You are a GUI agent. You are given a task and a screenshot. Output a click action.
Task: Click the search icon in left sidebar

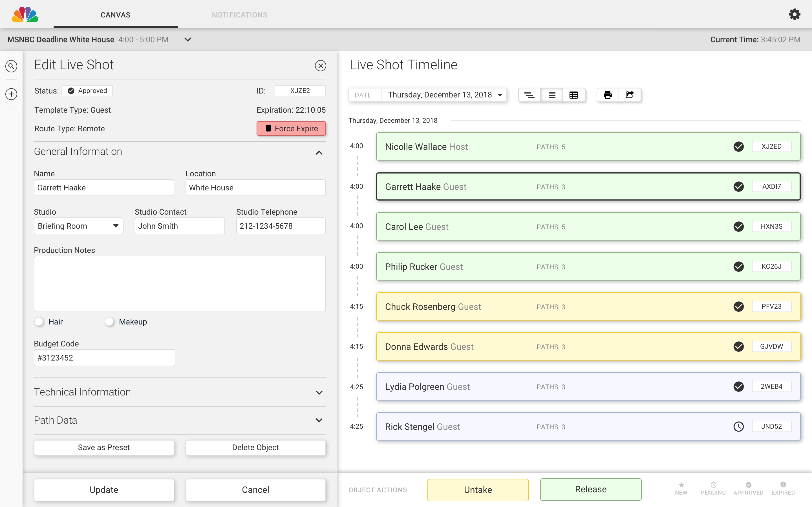[x=11, y=66]
